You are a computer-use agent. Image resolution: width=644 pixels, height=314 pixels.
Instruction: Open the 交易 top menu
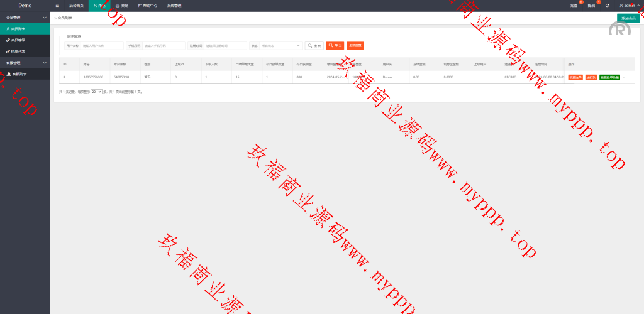(122, 5)
